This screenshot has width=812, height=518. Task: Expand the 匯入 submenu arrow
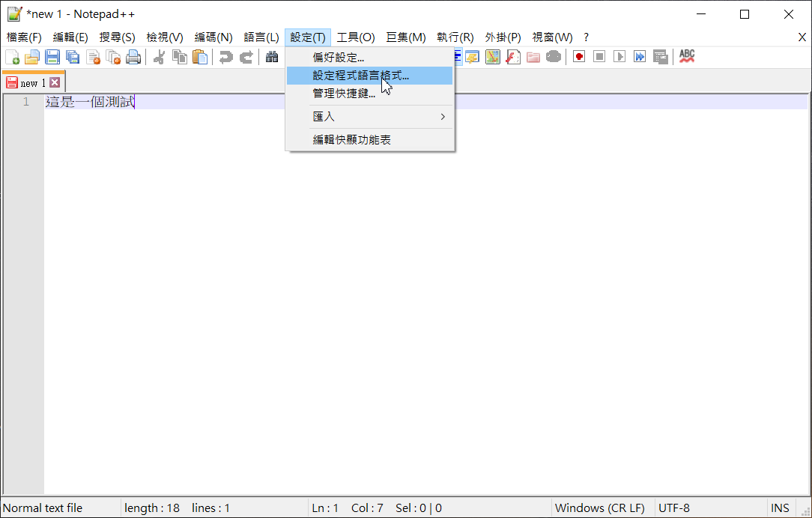(443, 117)
